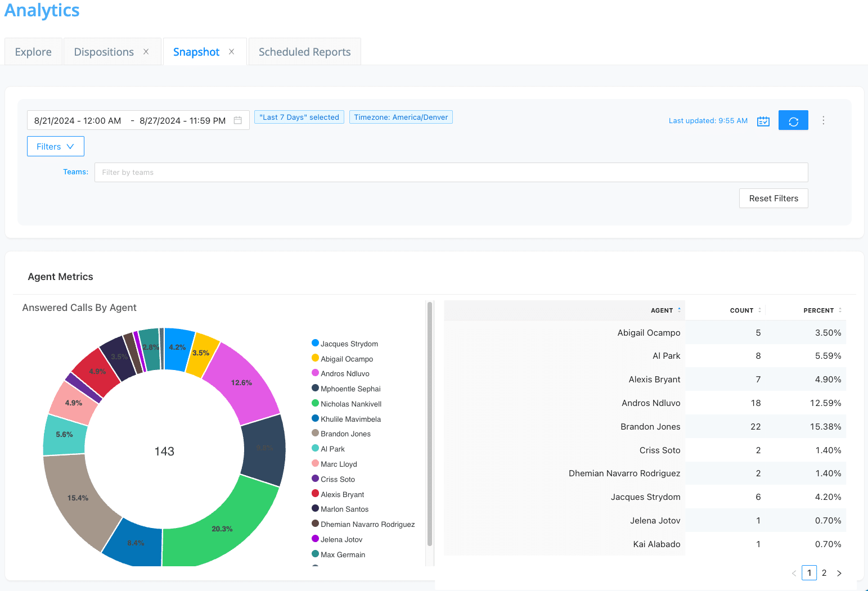Close the Dispositions tab
The width and height of the screenshot is (868, 591).
(145, 51)
